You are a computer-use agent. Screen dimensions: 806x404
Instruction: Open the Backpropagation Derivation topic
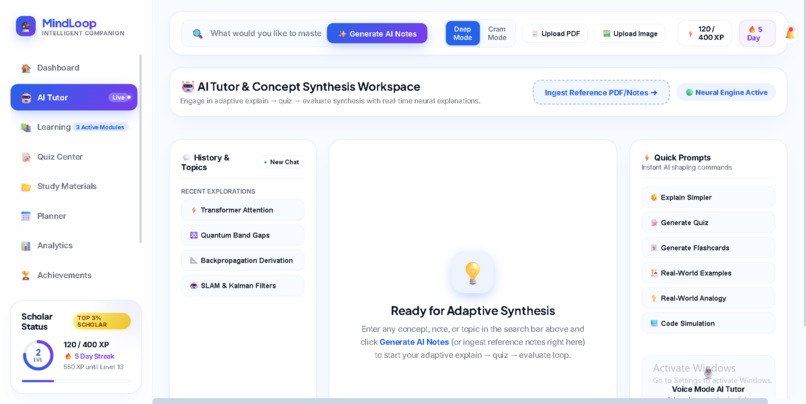[242, 261]
